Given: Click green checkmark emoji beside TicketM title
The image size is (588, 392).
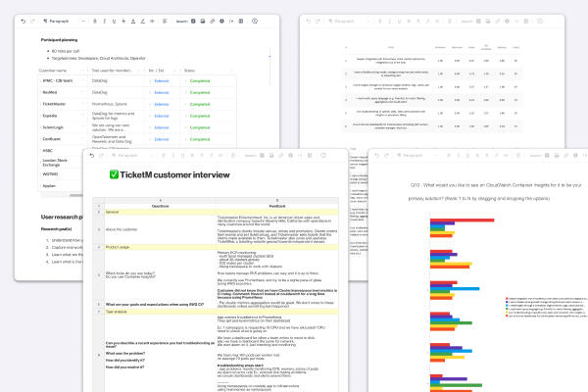Looking at the screenshot, I should coord(114,174).
